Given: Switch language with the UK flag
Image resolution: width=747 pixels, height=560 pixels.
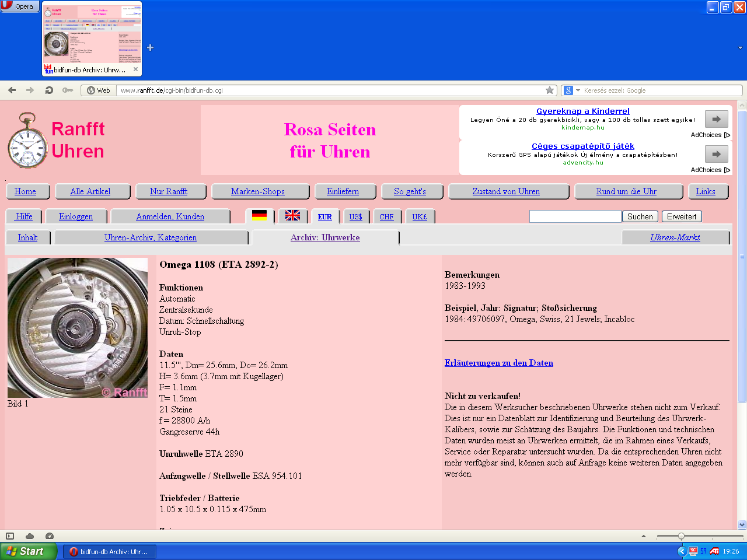Looking at the screenshot, I should [292, 215].
